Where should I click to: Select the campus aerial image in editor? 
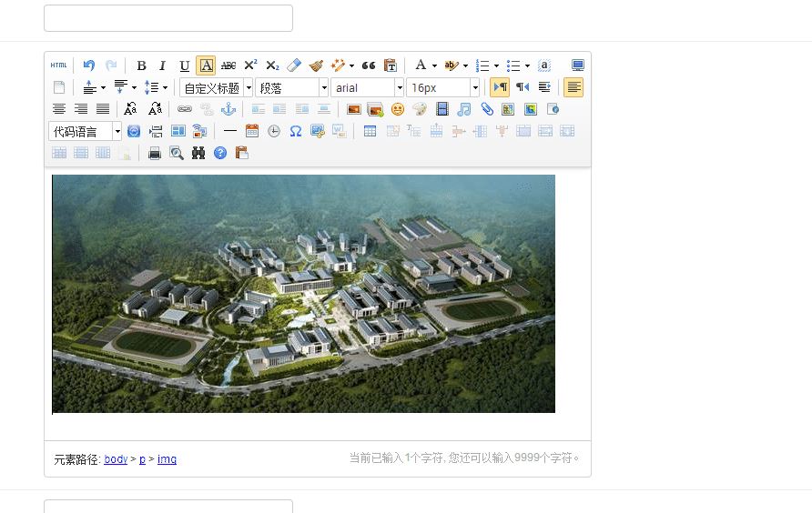[x=303, y=294]
